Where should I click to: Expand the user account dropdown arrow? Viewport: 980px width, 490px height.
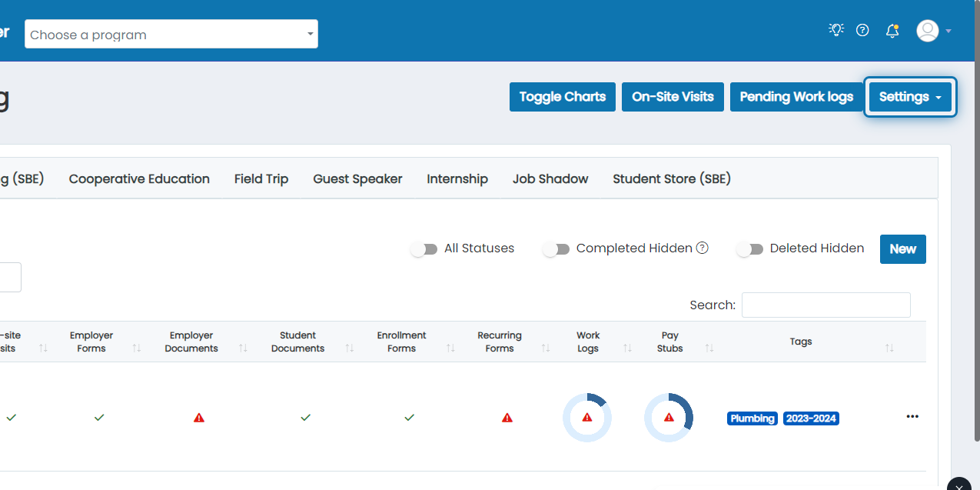(948, 32)
